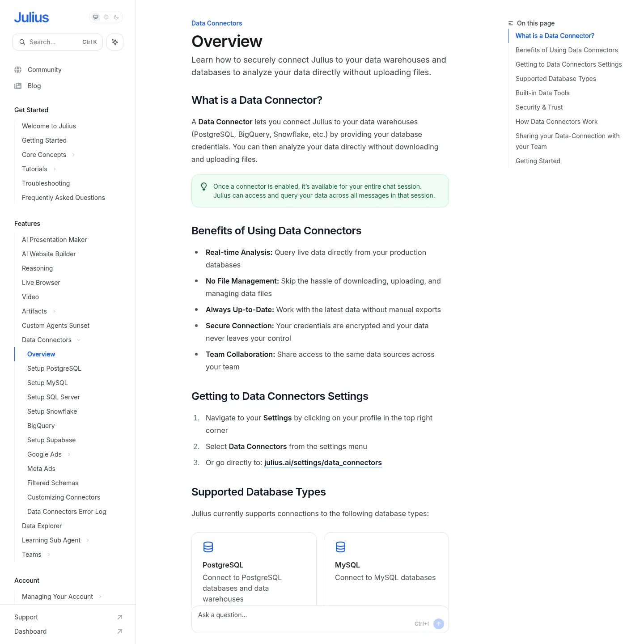Collapse the Data Connectors section
This screenshot has height=644, width=644.
point(79,340)
